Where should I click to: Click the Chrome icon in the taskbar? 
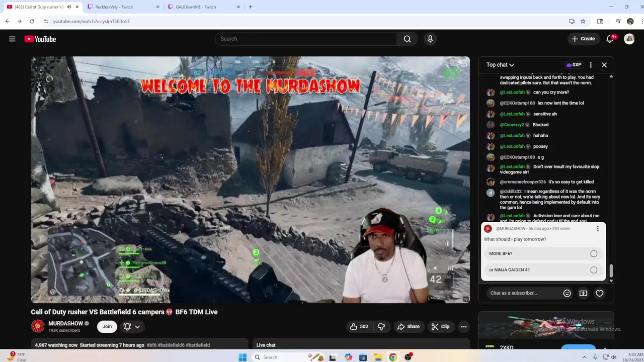(393, 357)
